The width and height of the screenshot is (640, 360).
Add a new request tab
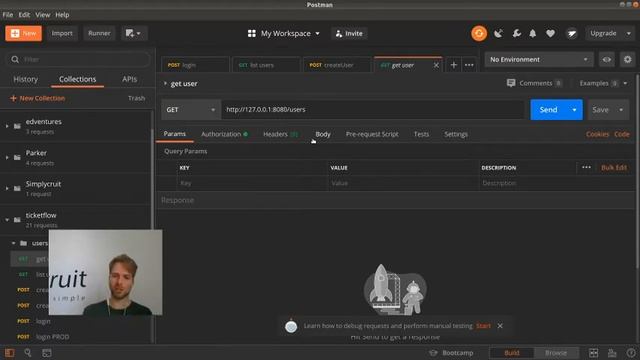click(453, 65)
